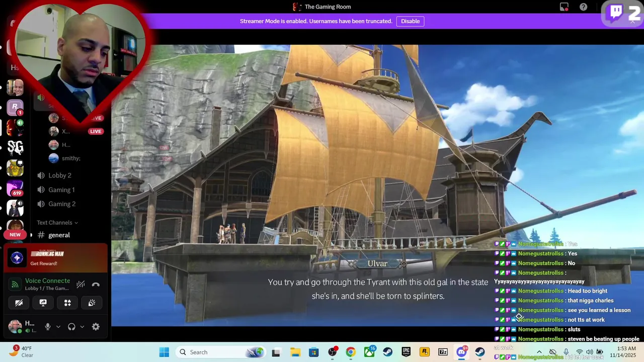Open the Voice Connected connection info
The image size is (644, 362).
(x=47, y=284)
